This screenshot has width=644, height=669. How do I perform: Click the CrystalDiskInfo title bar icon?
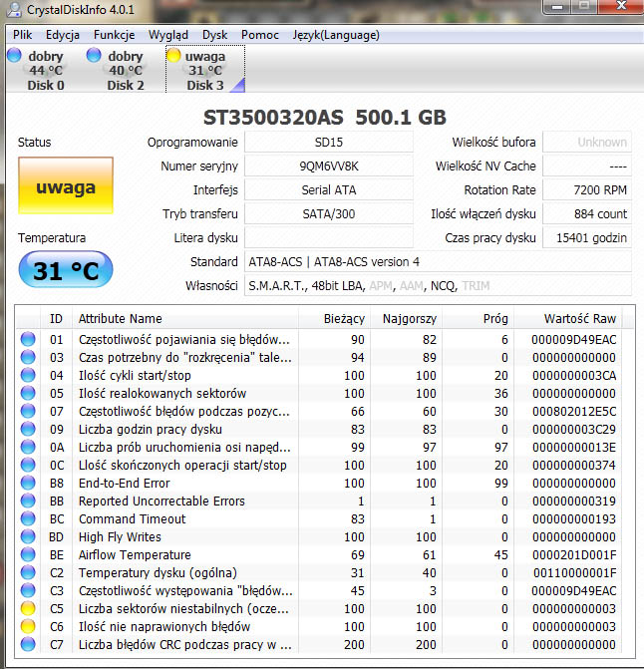click(x=14, y=9)
